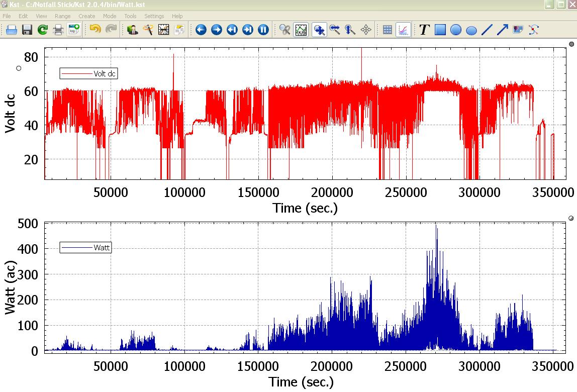Click the Watt legend in lower plot

tap(85, 247)
